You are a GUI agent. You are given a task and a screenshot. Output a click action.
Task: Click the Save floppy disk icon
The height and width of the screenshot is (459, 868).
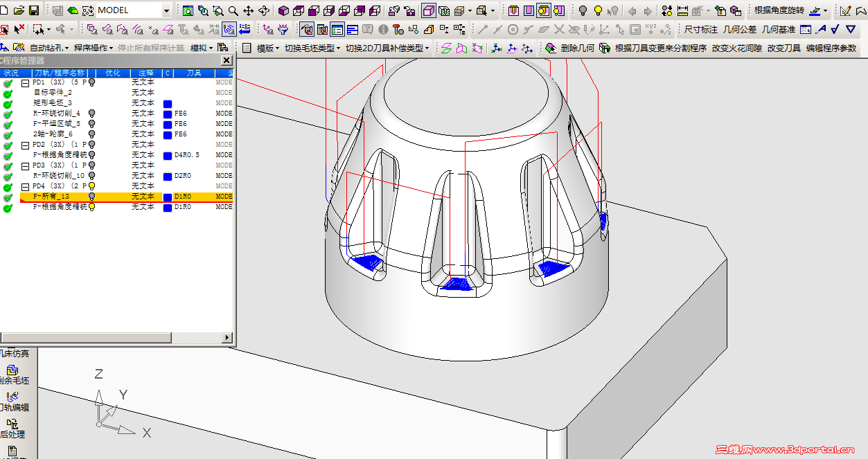33,10
